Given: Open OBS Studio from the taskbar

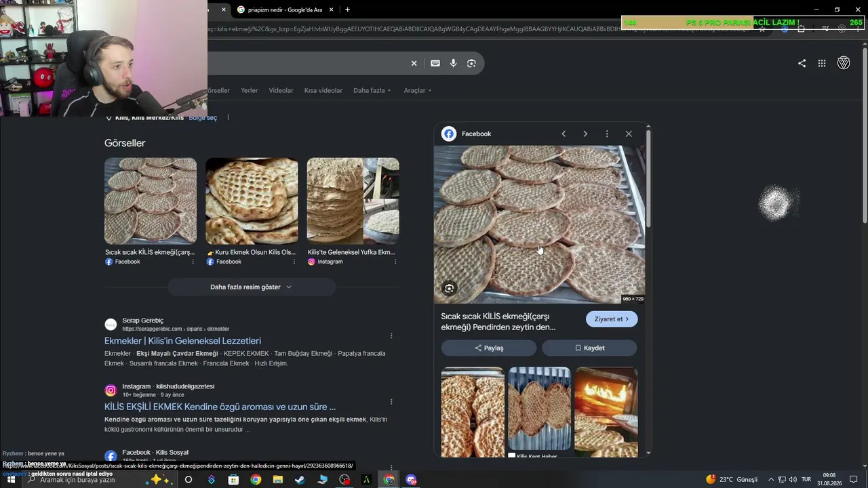Looking at the screenshot, I should [344, 480].
